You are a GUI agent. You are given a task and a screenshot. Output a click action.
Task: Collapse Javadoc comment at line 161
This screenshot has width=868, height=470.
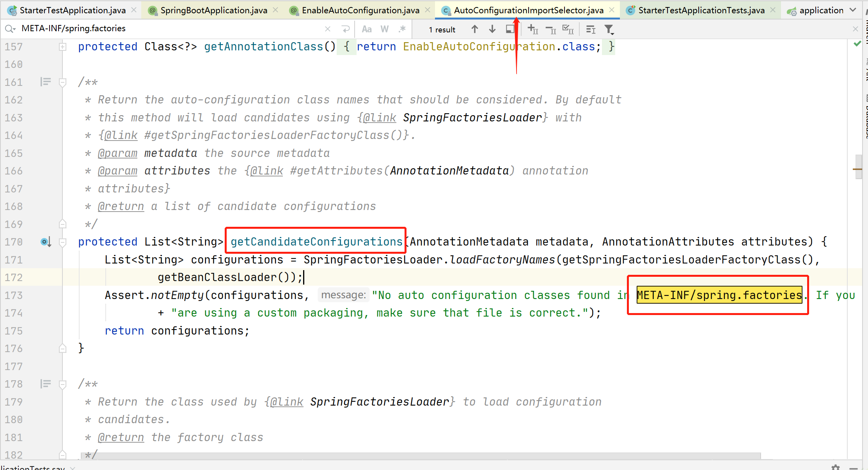click(x=62, y=82)
